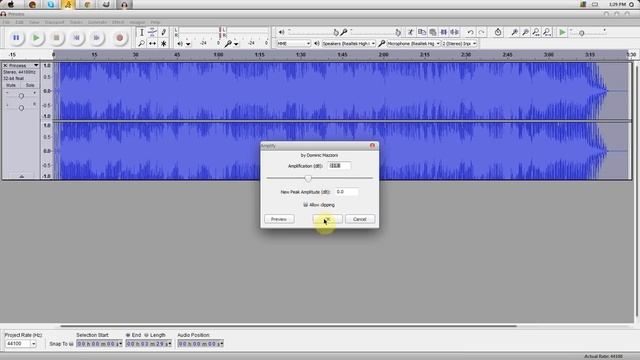Open the File menu
Viewport: 640px width, 360px height.
[6, 22]
